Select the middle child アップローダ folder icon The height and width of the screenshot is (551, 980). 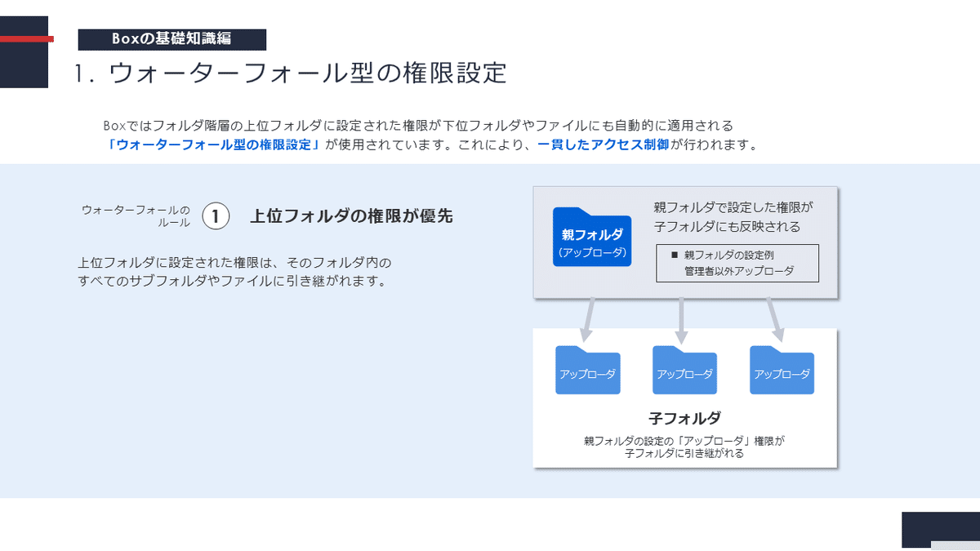click(x=684, y=370)
